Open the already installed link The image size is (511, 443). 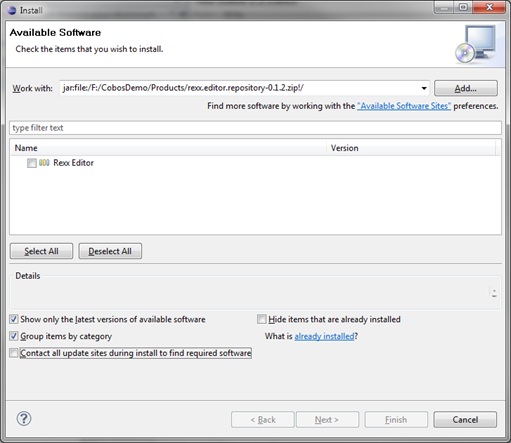[x=324, y=336]
